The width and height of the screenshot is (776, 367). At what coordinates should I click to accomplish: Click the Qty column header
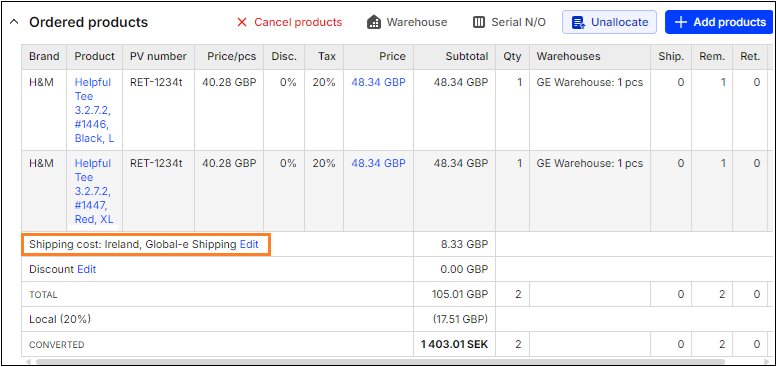pos(513,56)
